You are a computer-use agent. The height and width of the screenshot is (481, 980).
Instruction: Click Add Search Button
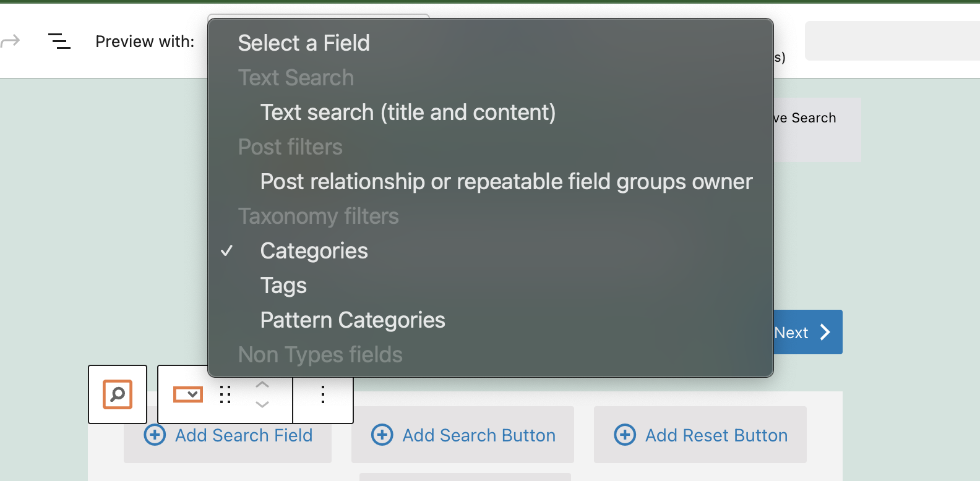pos(463,435)
